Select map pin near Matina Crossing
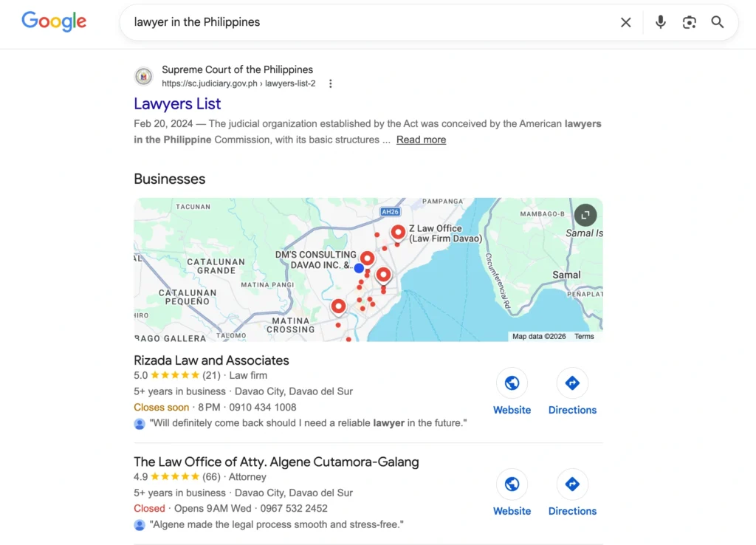The image size is (756, 545). point(338,306)
